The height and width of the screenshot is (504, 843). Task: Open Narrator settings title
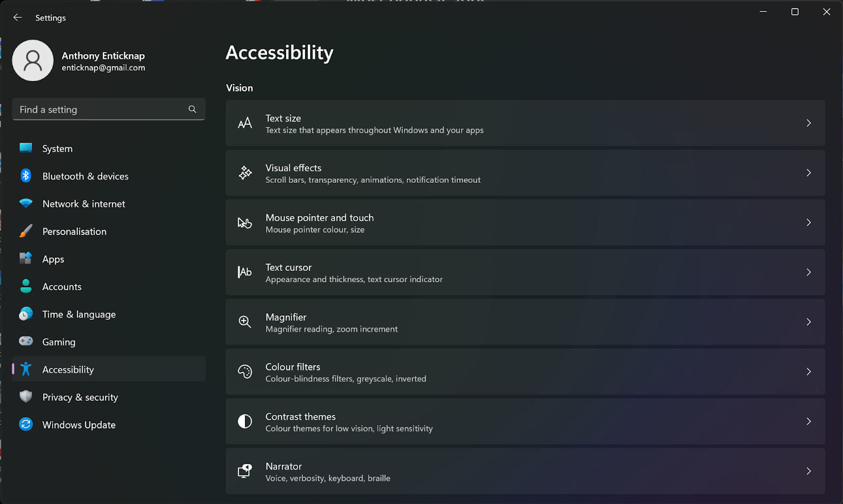point(283,466)
